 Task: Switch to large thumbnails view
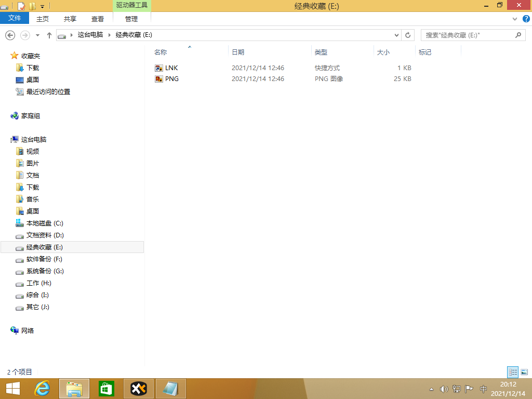click(x=524, y=372)
